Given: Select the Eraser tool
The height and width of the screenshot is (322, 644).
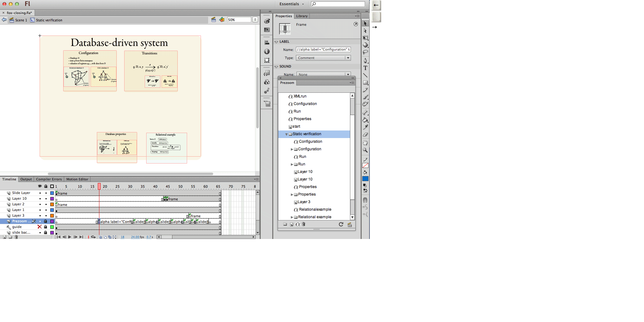Looking at the screenshot, I should [x=365, y=135].
